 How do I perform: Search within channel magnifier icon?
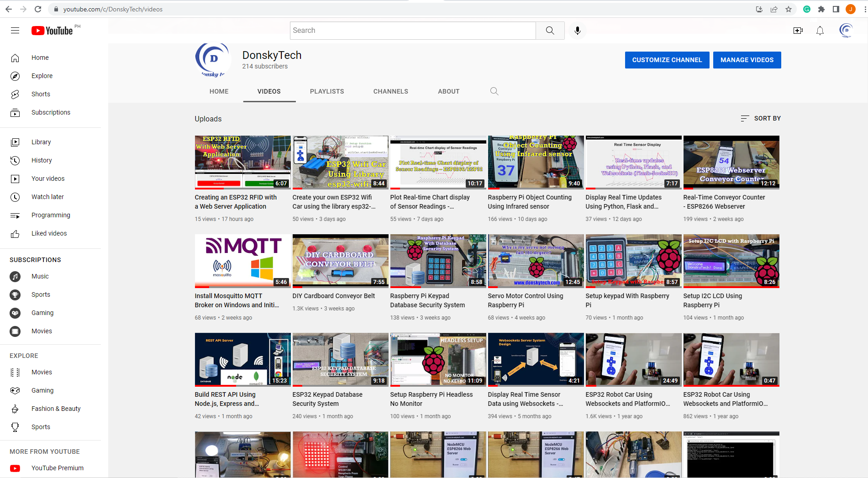click(494, 91)
